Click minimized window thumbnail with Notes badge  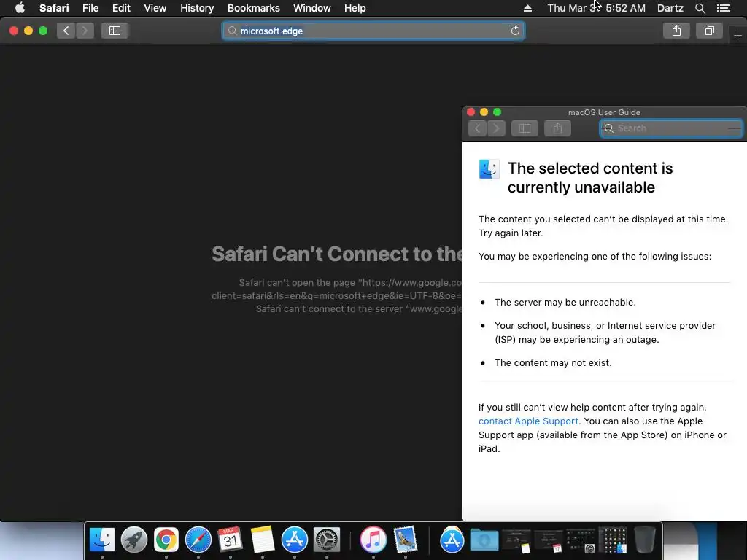tap(516, 540)
